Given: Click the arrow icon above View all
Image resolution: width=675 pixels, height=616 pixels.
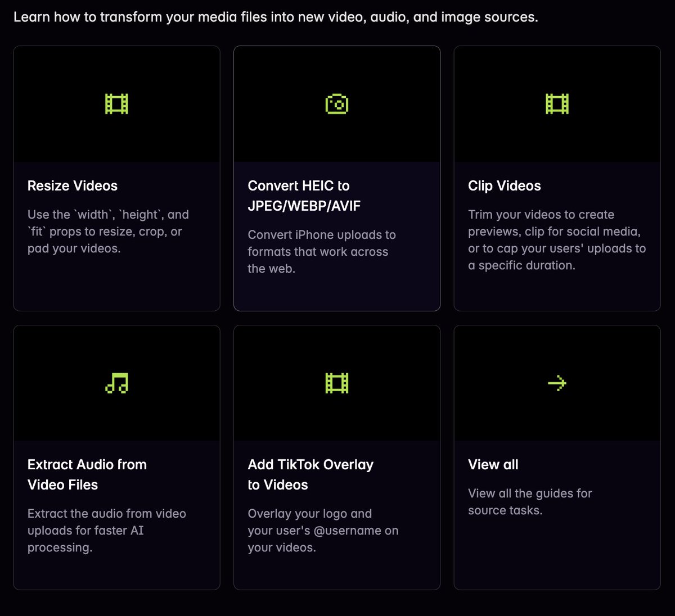Looking at the screenshot, I should (x=557, y=383).
